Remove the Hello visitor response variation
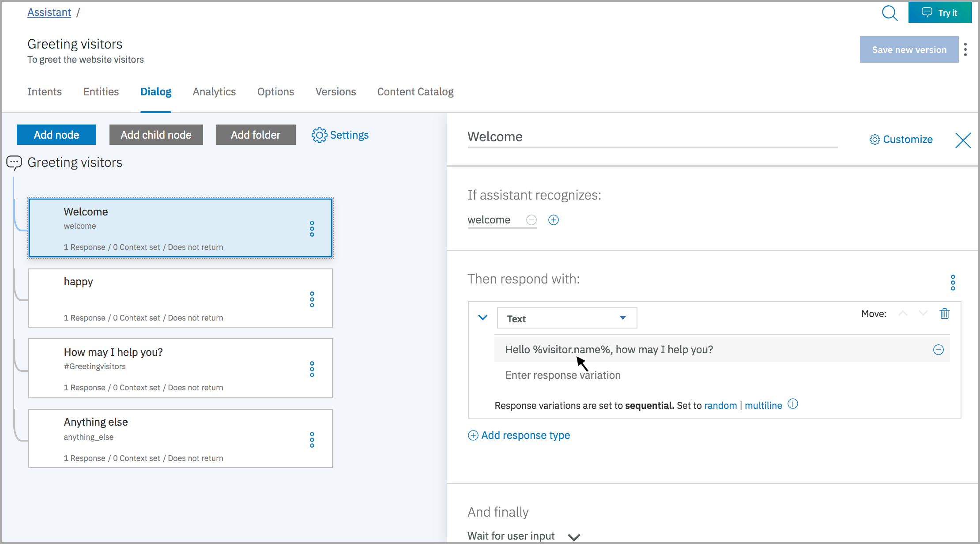This screenshot has width=980, height=544. coord(938,349)
